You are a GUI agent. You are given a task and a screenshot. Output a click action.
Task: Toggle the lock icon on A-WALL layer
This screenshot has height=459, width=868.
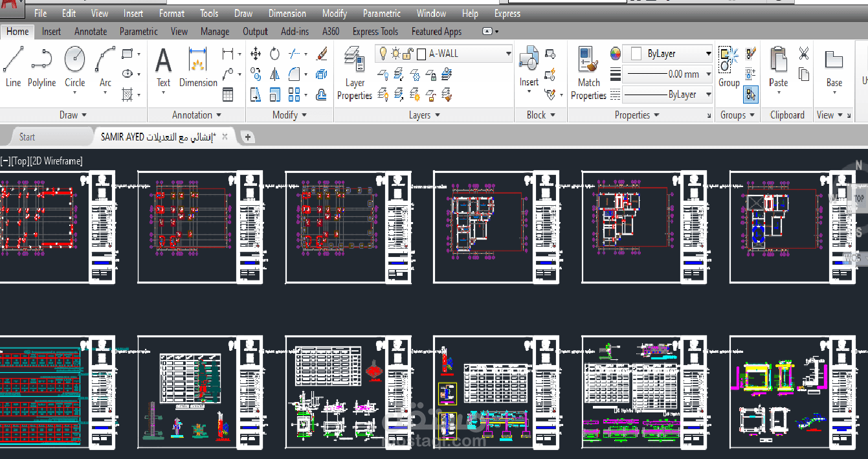pyautogui.click(x=409, y=53)
